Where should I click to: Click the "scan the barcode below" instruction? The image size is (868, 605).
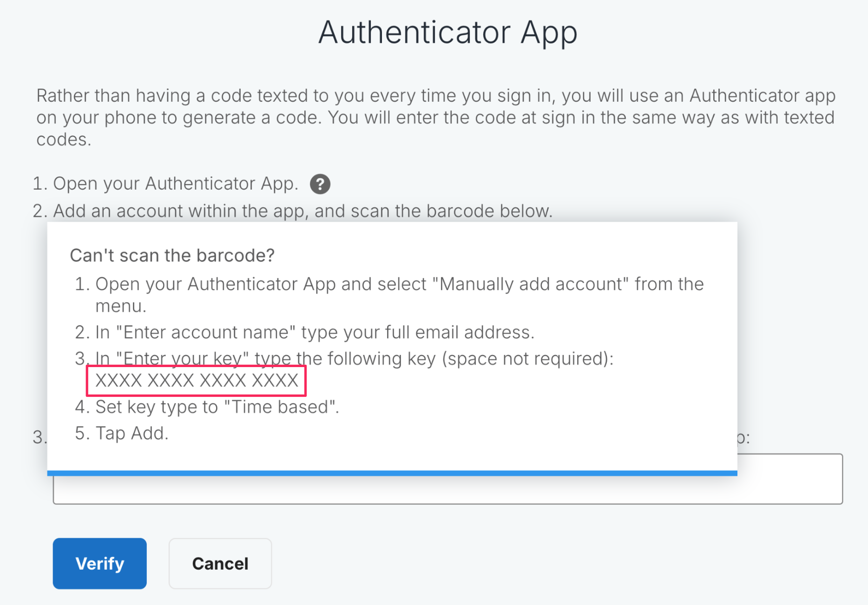pyautogui.click(x=451, y=211)
